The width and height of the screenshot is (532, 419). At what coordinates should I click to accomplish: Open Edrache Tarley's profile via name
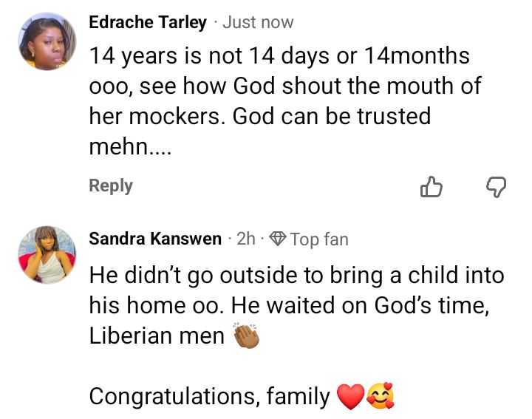coord(148,23)
